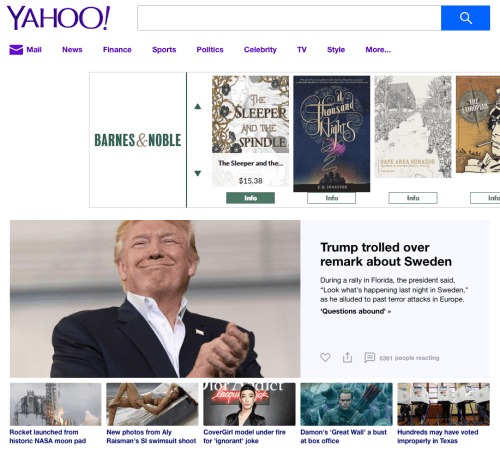Focus the Yahoo search input field
This screenshot has width=500, height=453.
tap(289, 18)
